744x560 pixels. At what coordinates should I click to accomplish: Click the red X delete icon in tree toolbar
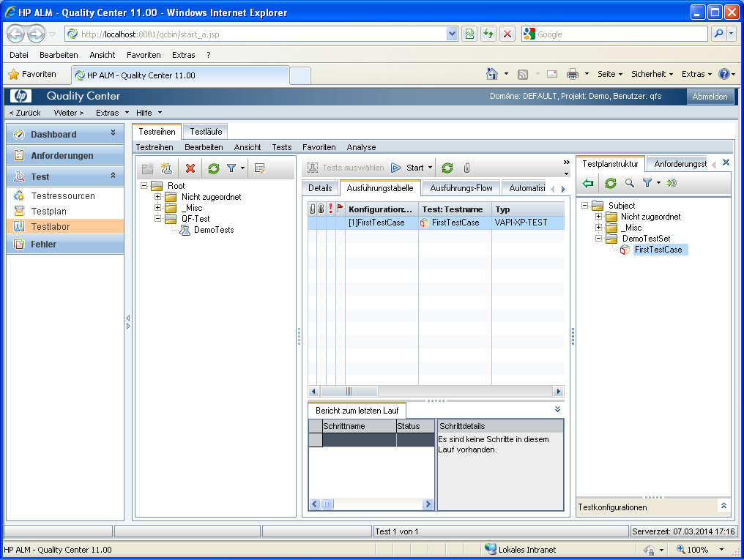190,168
